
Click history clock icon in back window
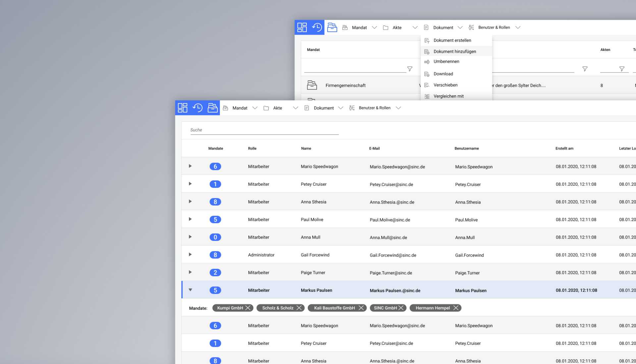317,27
